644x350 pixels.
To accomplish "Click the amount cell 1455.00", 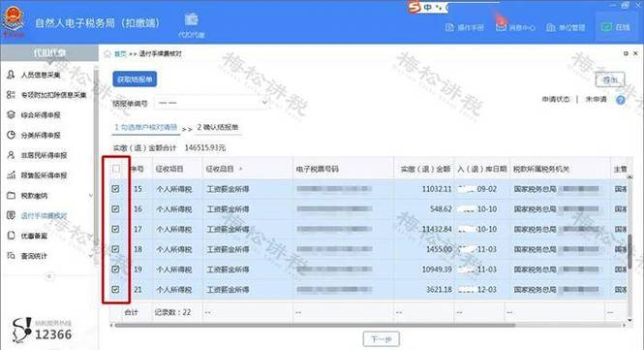I will [x=439, y=249].
